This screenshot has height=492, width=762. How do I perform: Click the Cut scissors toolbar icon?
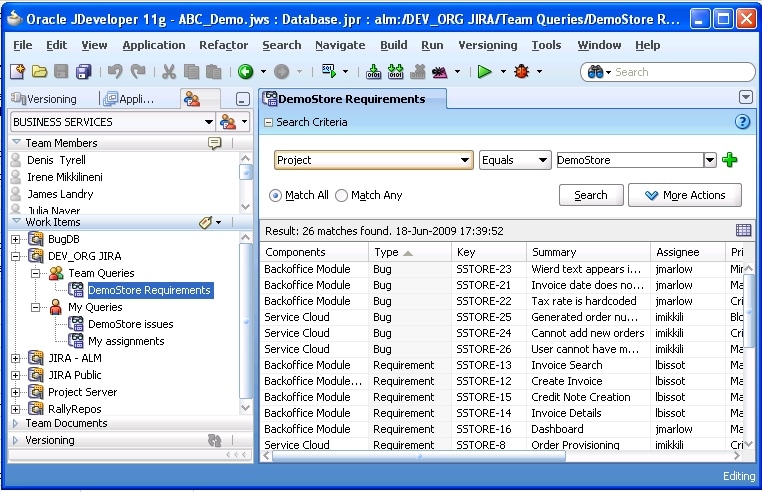coord(168,72)
